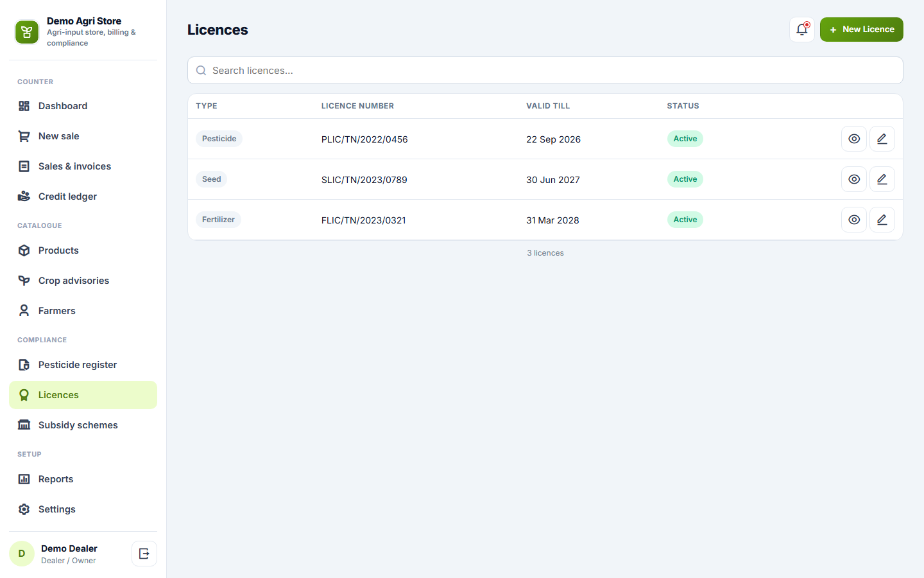924x578 pixels.
Task: View the Pesticide licence details
Action: [x=854, y=139]
